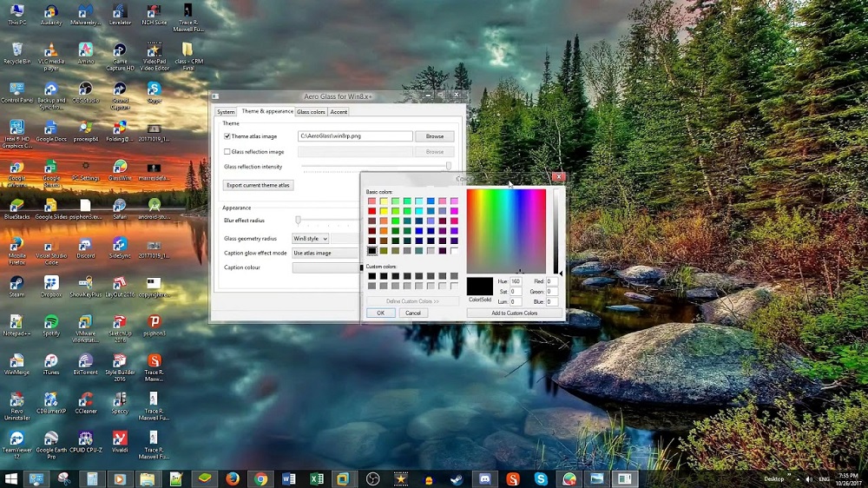This screenshot has height=488, width=868.
Task: Open Word from the taskbar
Action: coord(288,478)
